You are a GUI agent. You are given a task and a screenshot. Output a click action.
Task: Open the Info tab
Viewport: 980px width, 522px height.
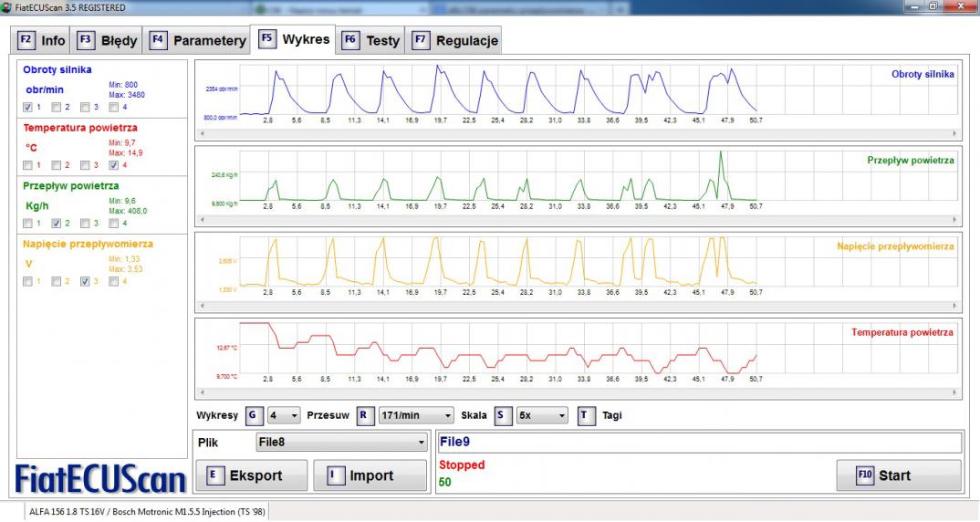41,40
